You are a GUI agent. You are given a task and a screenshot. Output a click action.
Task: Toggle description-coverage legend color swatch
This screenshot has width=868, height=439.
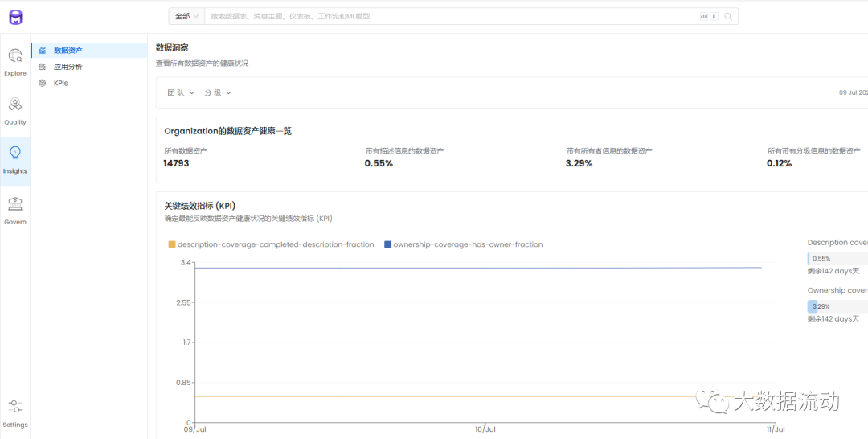pyautogui.click(x=172, y=244)
